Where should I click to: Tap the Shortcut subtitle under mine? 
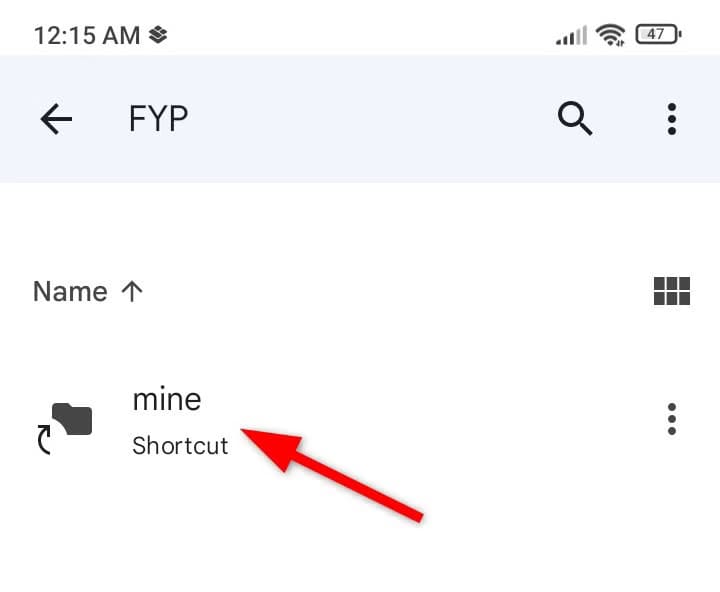(x=180, y=445)
